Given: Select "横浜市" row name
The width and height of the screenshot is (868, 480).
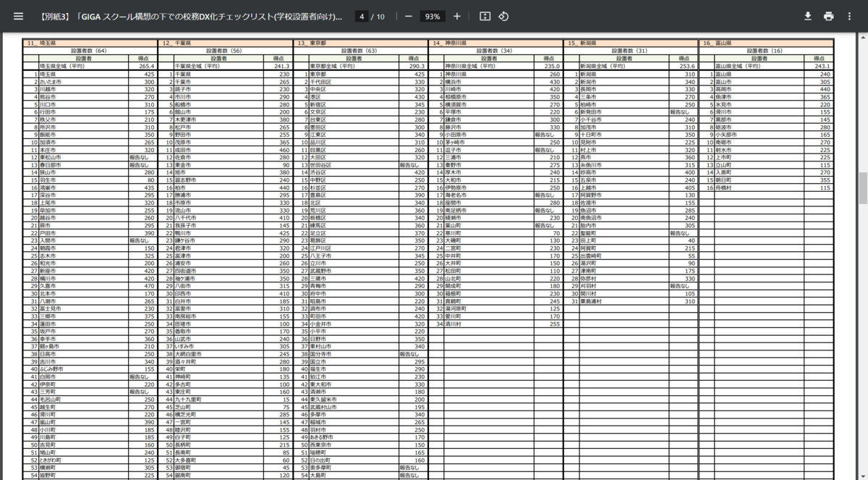Looking at the screenshot, I should coord(452,81).
